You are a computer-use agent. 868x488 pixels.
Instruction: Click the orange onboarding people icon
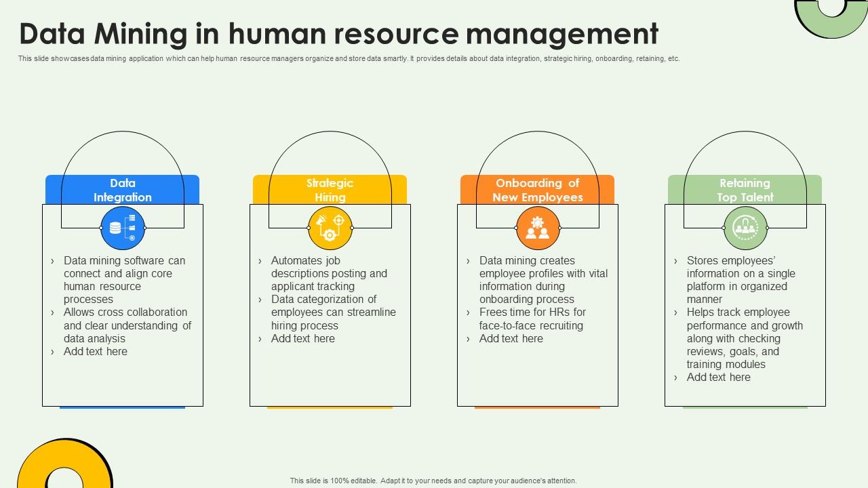click(538, 228)
